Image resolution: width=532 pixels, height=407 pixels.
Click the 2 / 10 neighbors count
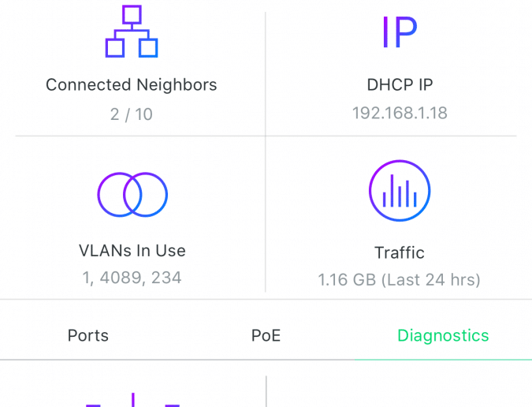[132, 114]
